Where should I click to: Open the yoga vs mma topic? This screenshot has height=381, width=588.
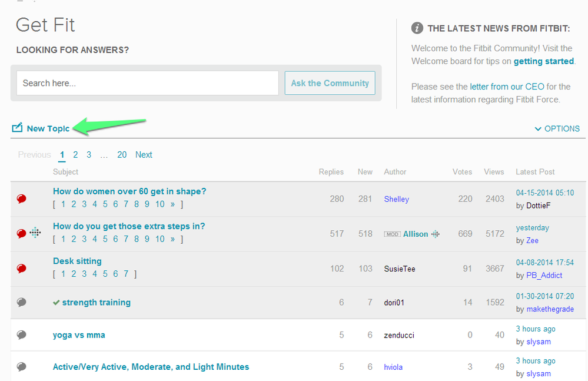tap(79, 335)
